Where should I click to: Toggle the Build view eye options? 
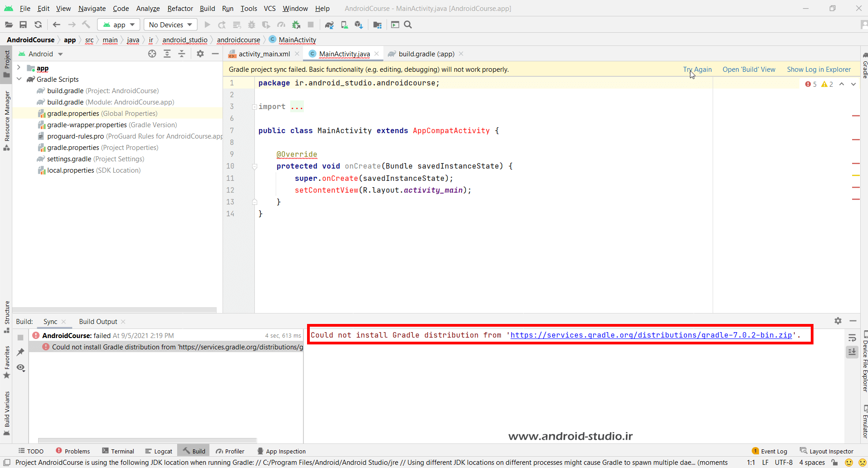tap(20, 368)
